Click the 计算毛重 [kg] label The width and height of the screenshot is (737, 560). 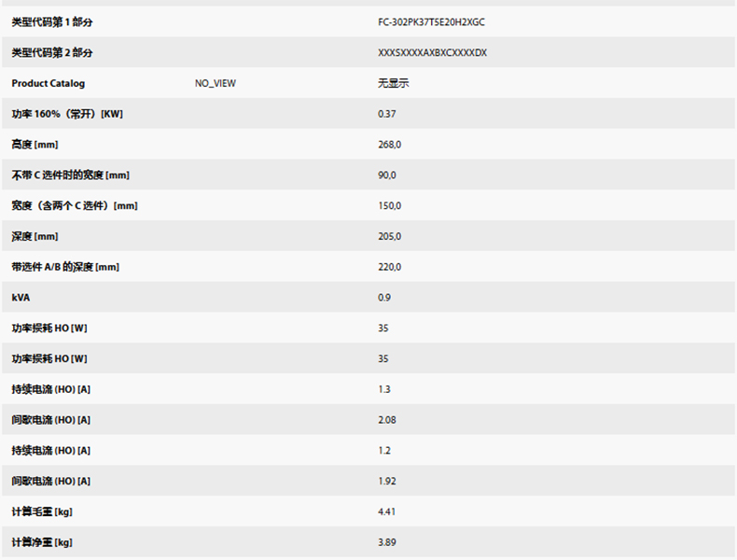pyautogui.click(x=42, y=511)
